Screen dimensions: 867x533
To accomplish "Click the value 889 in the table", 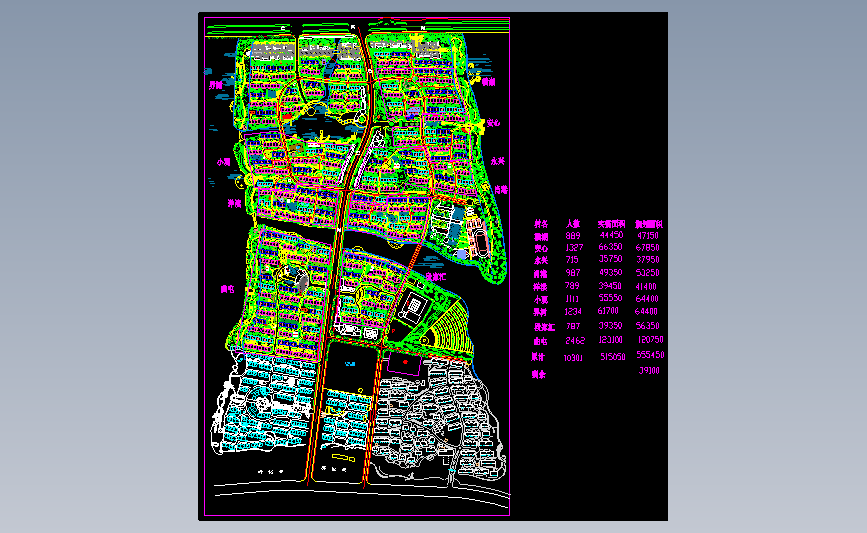I will pyautogui.click(x=573, y=236).
